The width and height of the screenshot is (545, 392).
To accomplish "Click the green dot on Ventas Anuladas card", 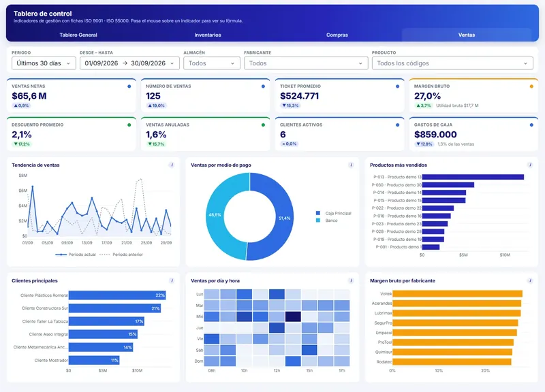I will coord(263,125).
